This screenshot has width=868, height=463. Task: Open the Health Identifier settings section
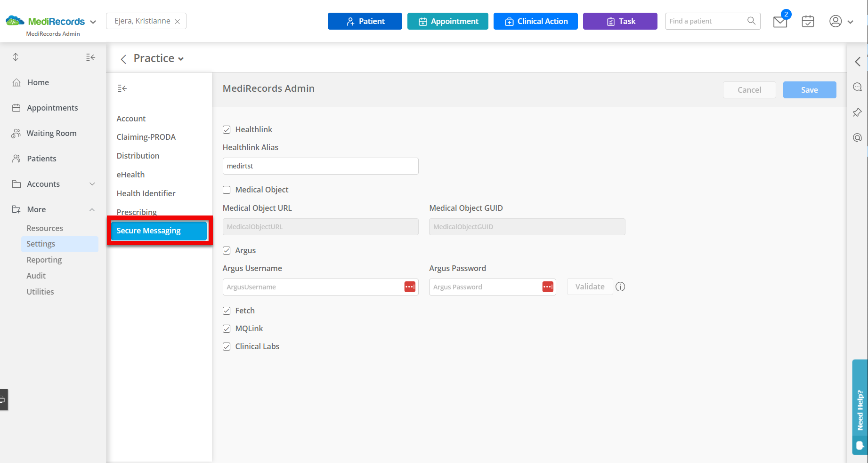pyautogui.click(x=146, y=193)
